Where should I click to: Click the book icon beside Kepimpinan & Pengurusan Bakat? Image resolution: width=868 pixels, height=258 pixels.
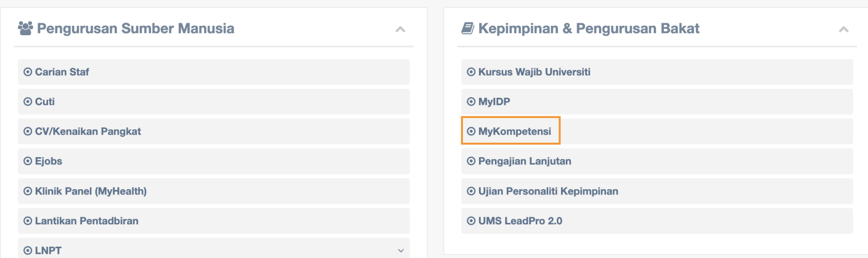coord(468,28)
